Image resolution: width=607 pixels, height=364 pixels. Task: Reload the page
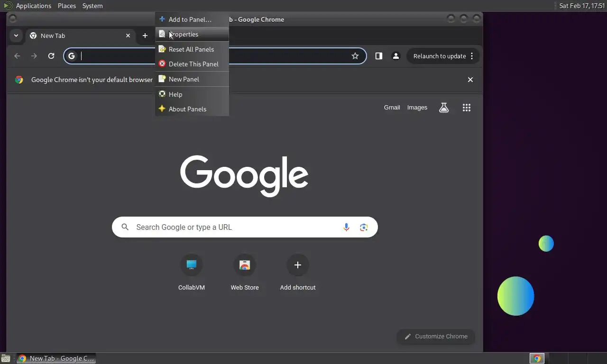click(51, 56)
